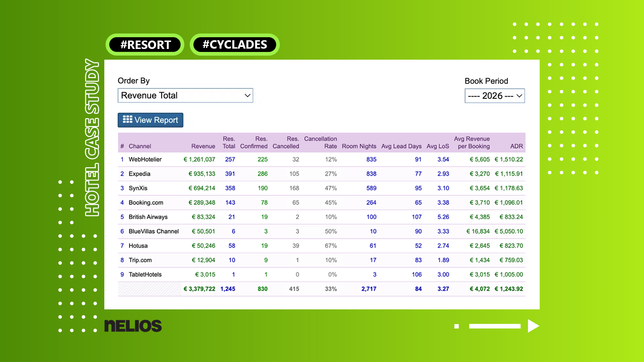Image resolution: width=644 pixels, height=362 pixels.
Task: Click WebHotelier room nights 835
Action: point(371,159)
